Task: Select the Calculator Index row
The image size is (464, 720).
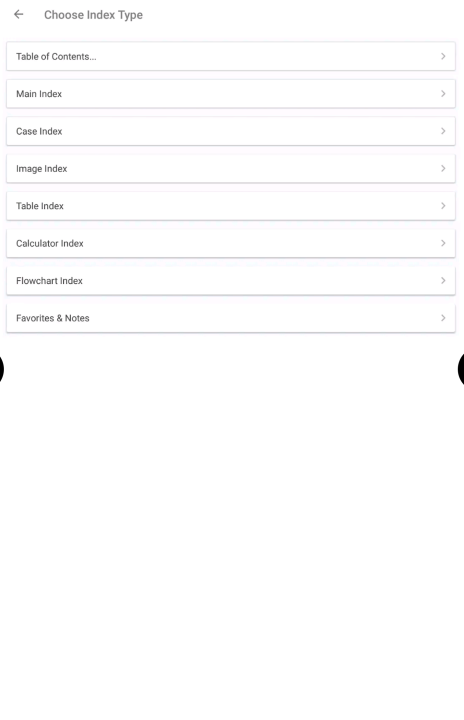Action: coord(231,243)
